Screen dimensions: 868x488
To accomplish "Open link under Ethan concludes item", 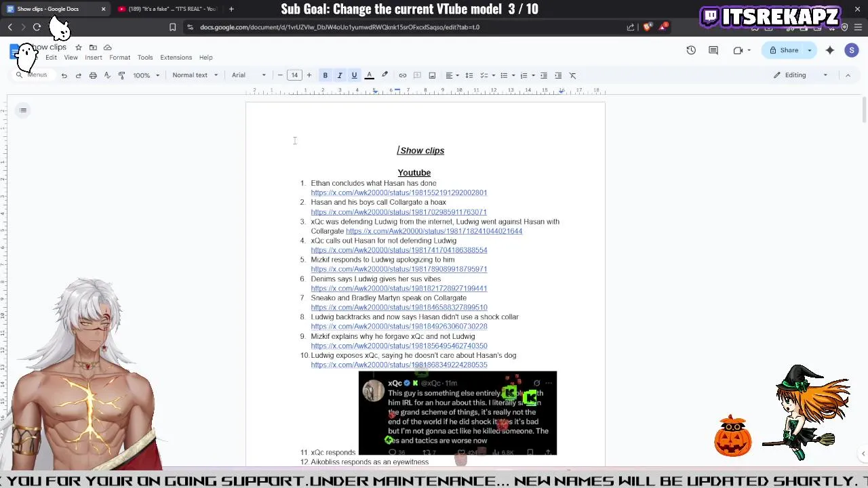I will (399, 192).
